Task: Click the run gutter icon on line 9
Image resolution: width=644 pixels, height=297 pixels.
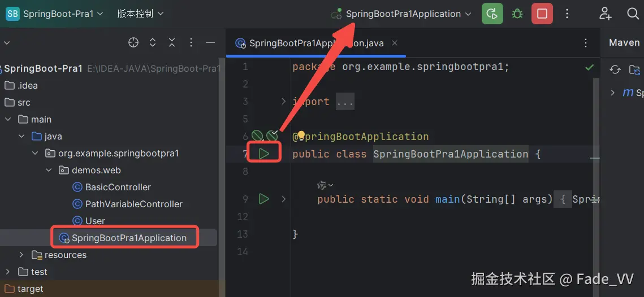Action: coord(263,199)
